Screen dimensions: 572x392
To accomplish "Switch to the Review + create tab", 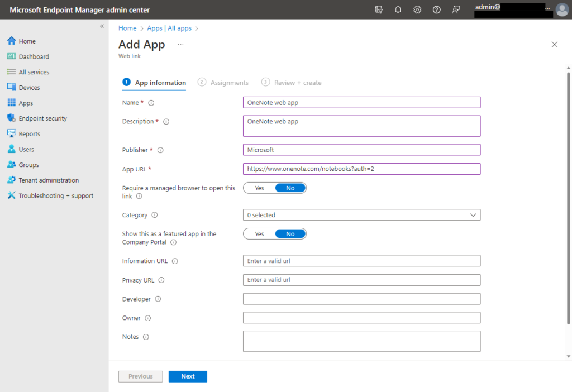I will tap(292, 83).
